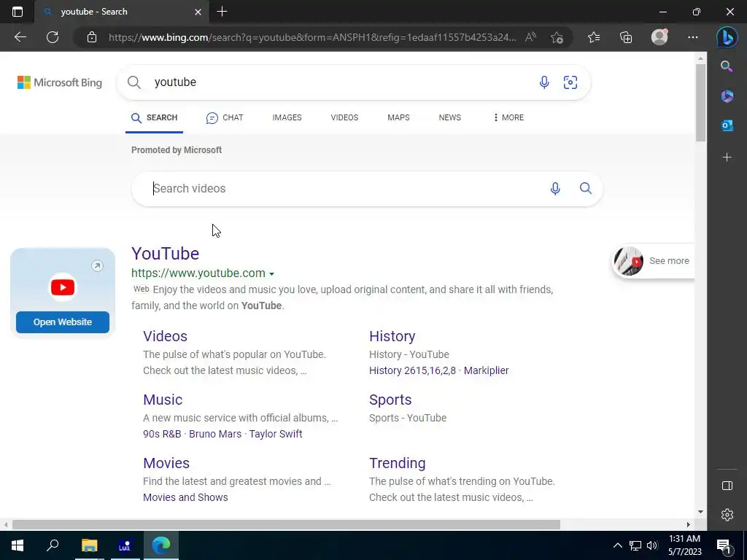The height and width of the screenshot is (560, 747).
Task: Click the browser back arrow
Action: [20, 37]
